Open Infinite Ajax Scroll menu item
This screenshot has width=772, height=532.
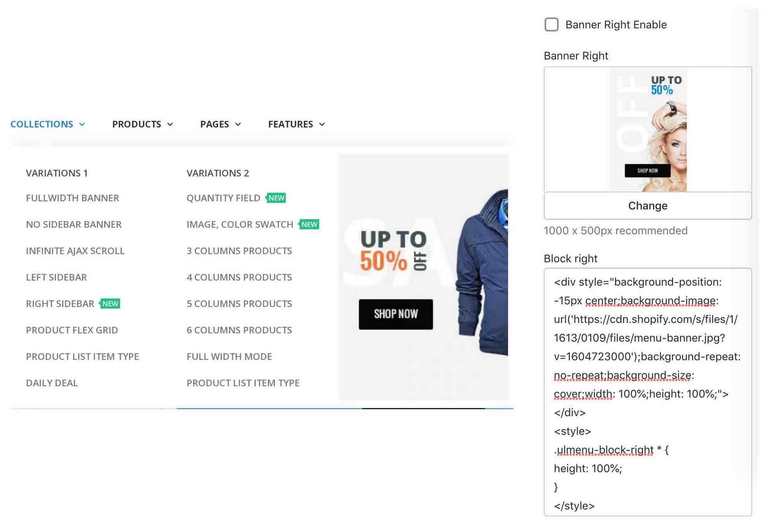pyautogui.click(x=75, y=251)
